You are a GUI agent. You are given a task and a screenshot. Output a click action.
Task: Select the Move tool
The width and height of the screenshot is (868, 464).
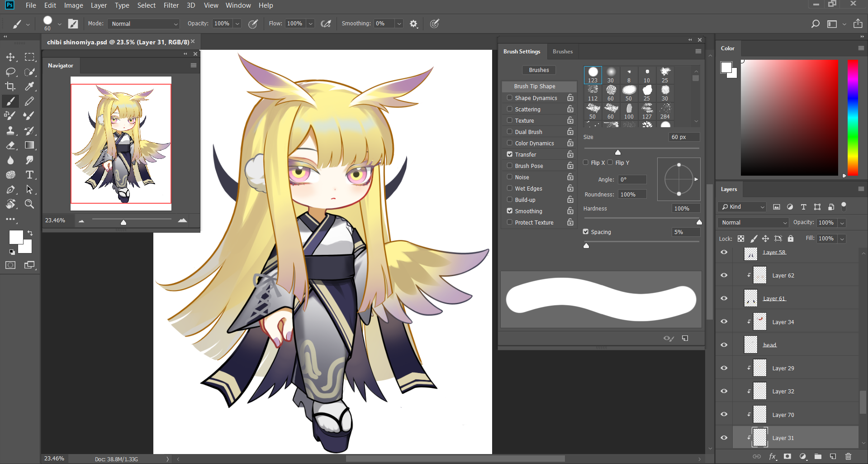pos(10,57)
